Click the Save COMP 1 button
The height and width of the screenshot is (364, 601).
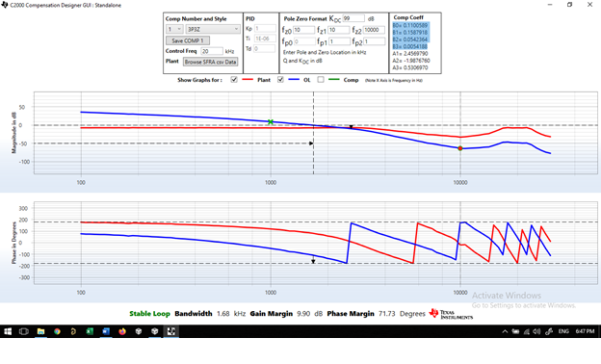pos(188,40)
